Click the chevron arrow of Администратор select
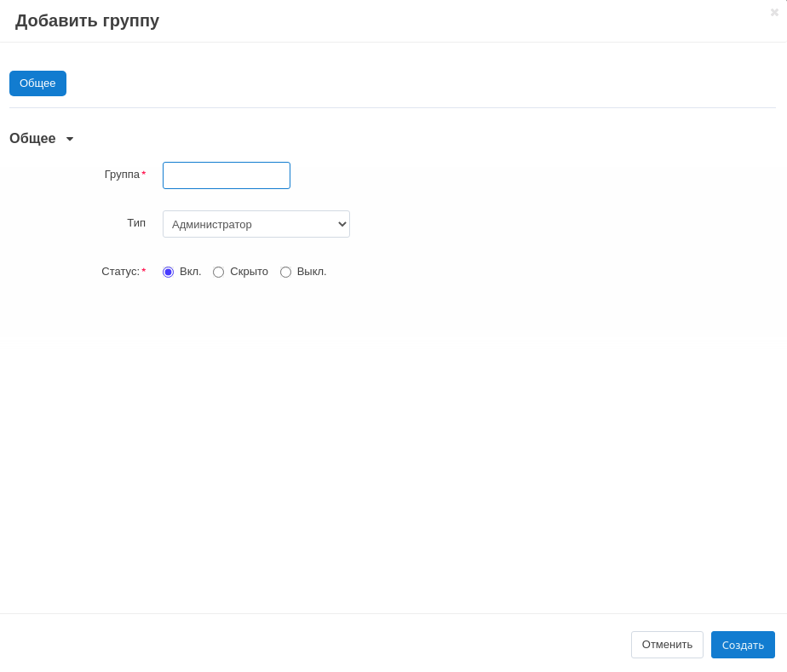The width and height of the screenshot is (787, 672). (x=342, y=224)
